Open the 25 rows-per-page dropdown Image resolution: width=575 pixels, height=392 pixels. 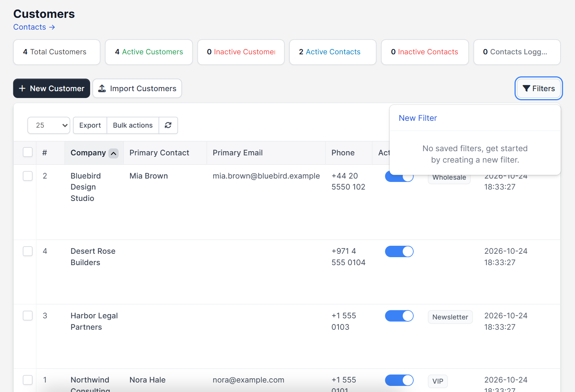(x=49, y=125)
